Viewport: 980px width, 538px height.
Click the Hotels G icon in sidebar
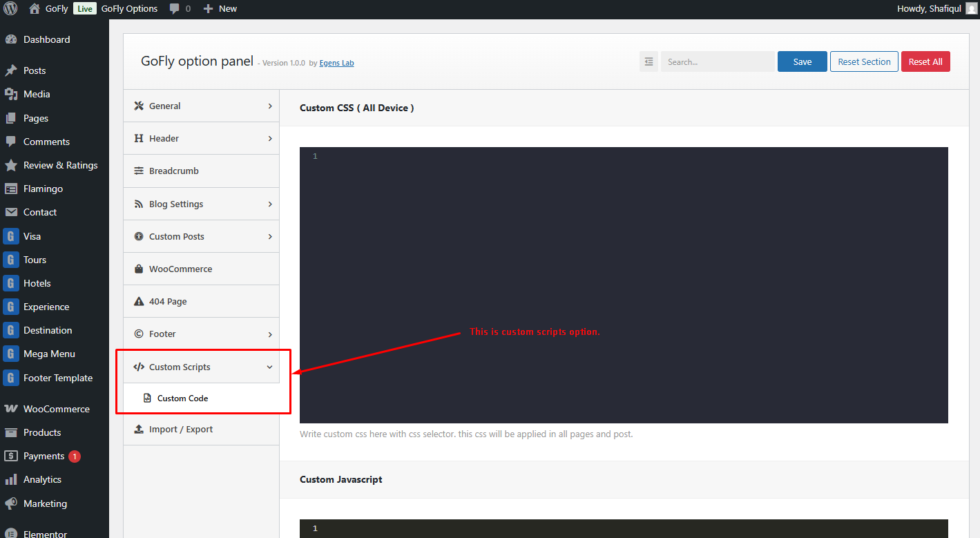coord(11,283)
